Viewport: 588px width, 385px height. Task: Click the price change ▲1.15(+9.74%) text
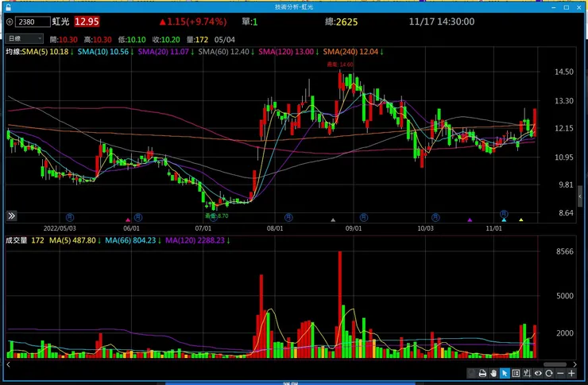click(193, 21)
